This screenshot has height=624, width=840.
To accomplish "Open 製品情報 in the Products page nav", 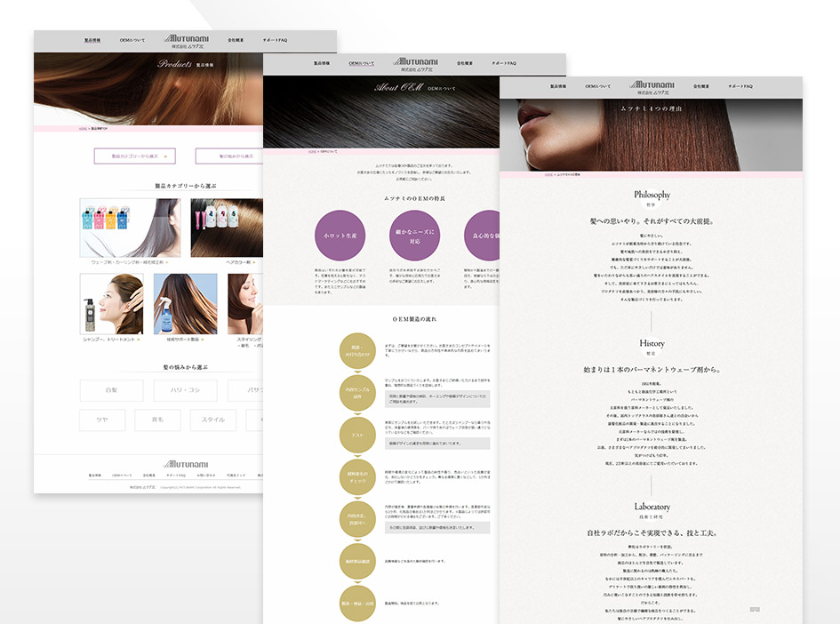I will [92, 41].
